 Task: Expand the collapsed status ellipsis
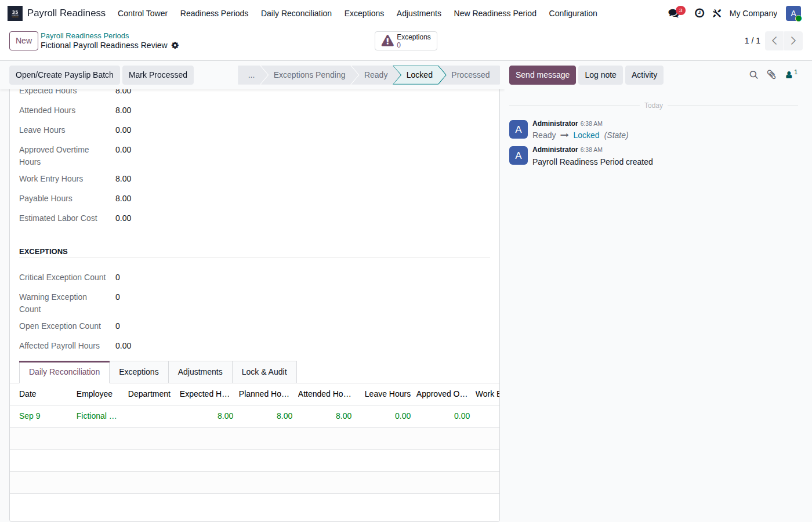(251, 75)
